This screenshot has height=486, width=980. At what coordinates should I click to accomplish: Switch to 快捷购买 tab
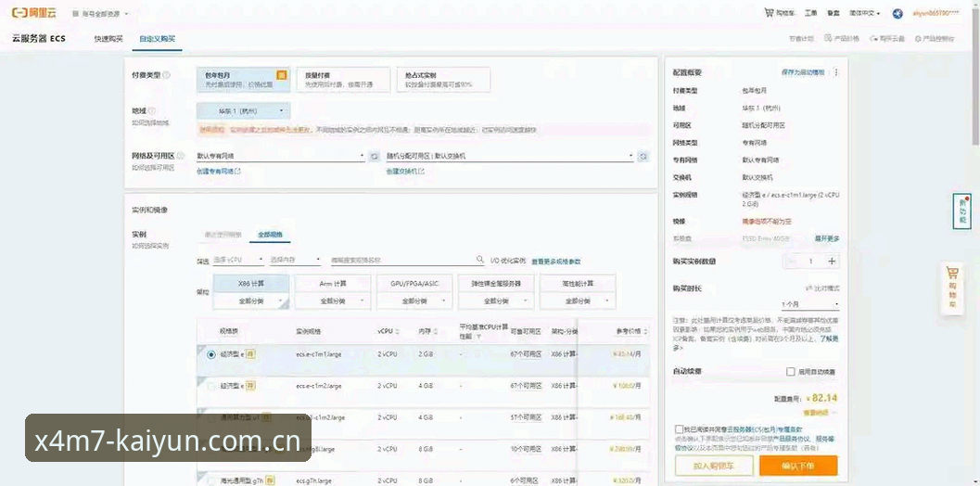pos(108,39)
